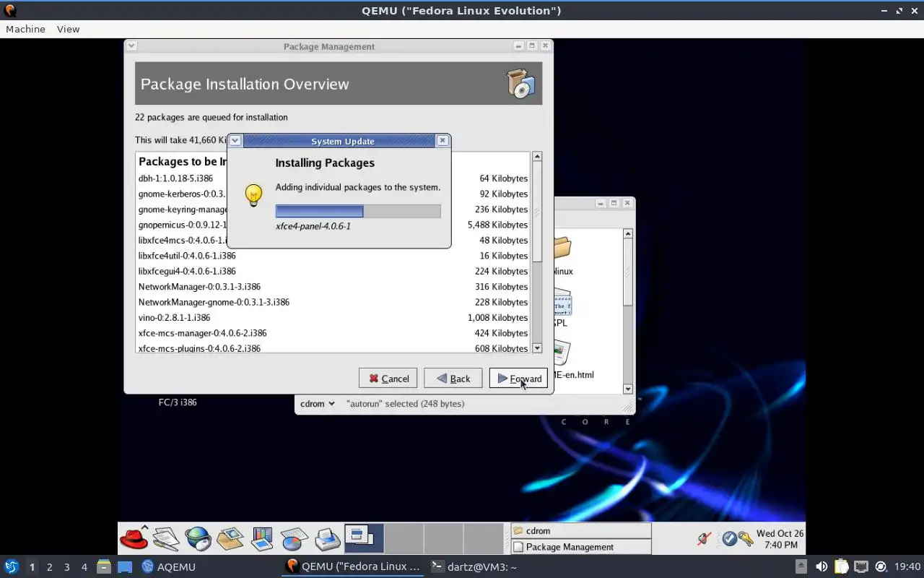
Task: Switch to dartz@VM3 terminal task
Action: point(474,566)
